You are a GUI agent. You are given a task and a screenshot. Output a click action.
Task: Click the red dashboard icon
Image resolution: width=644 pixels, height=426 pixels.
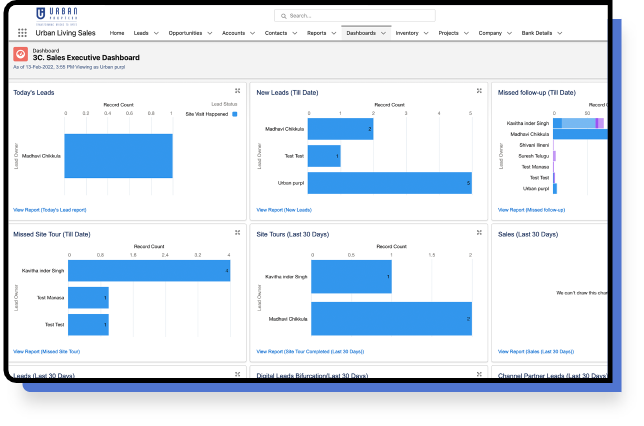(20, 54)
